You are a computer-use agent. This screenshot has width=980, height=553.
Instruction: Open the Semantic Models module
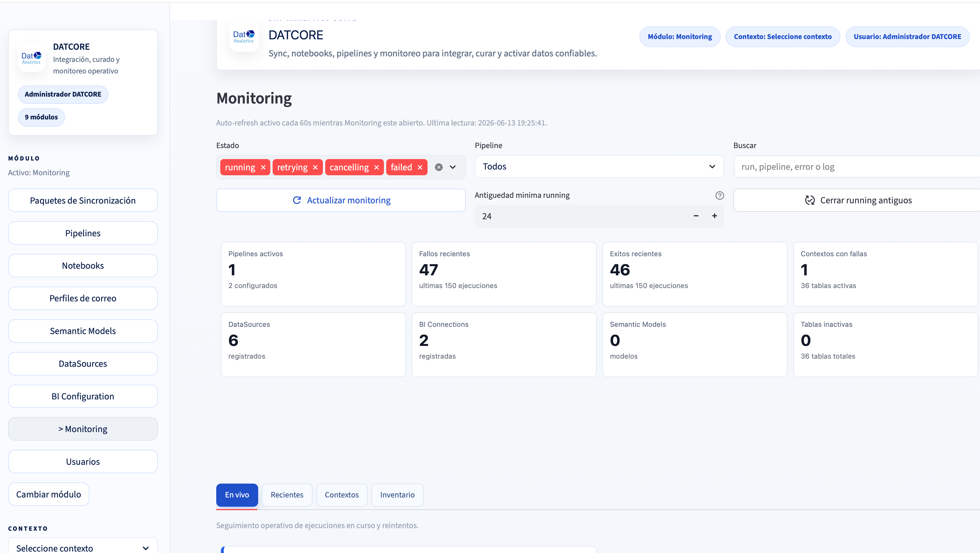83,331
